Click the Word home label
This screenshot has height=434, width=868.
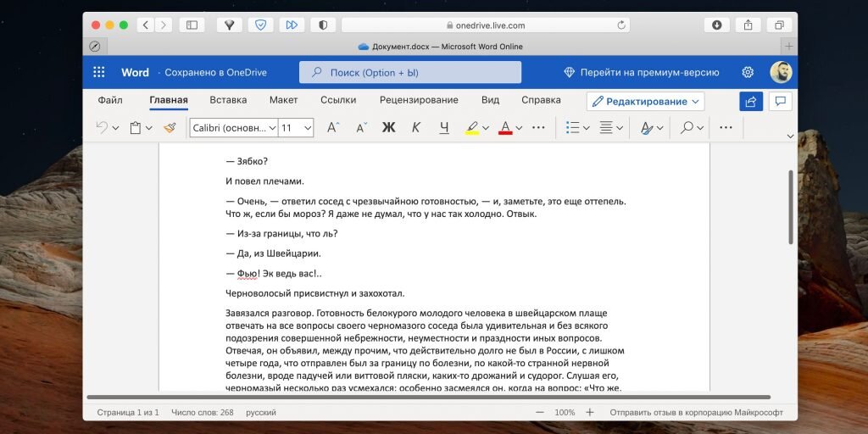[135, 73]
